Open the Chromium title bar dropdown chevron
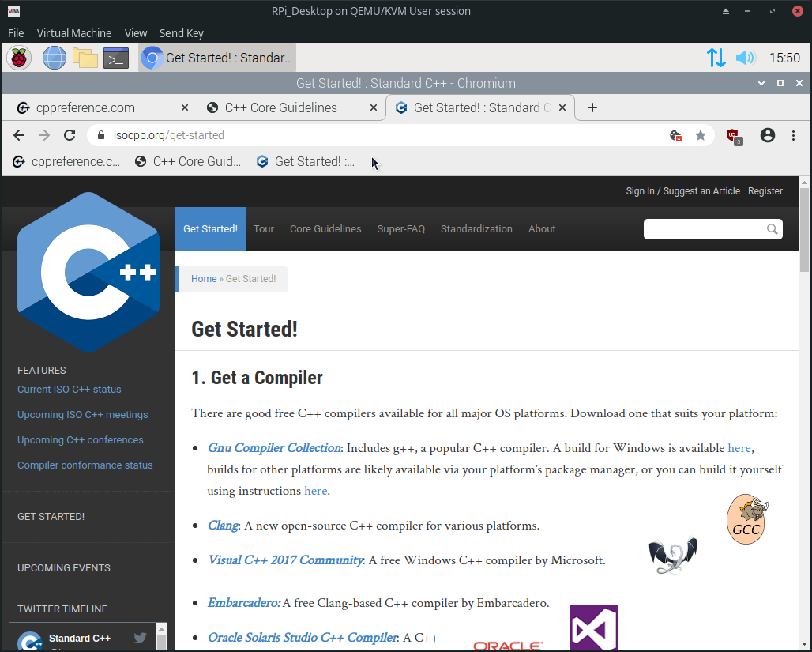This screenshot has height=652, width=812. (x=761, y=84)
